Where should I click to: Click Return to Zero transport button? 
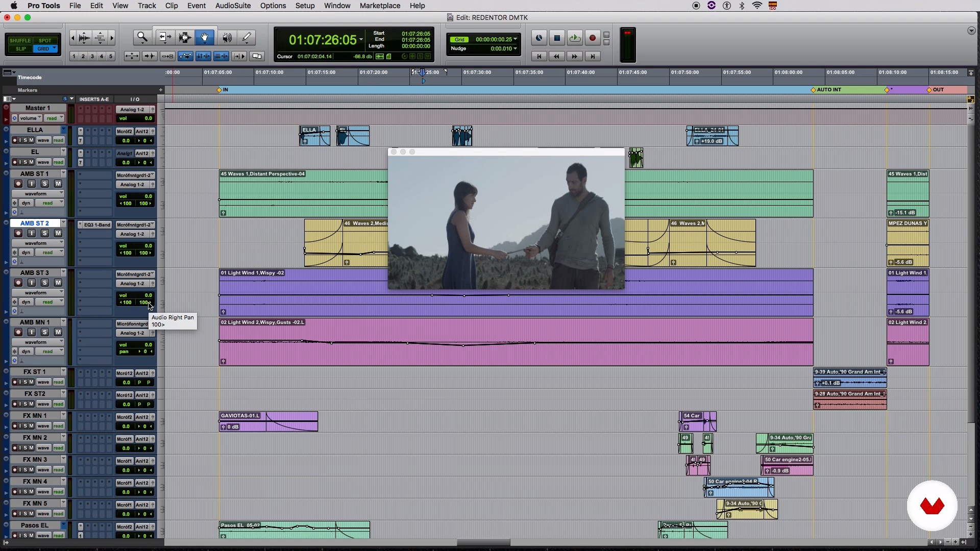pos(539,56)
